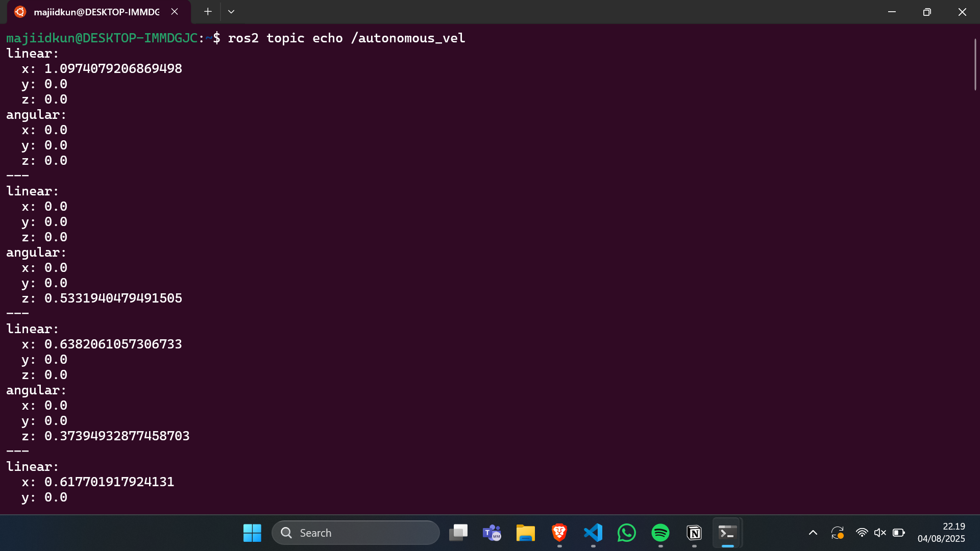Click the value 0.5331940479491505
The width and height of the screenshot is (980, 551).
(x=113, y=298)
